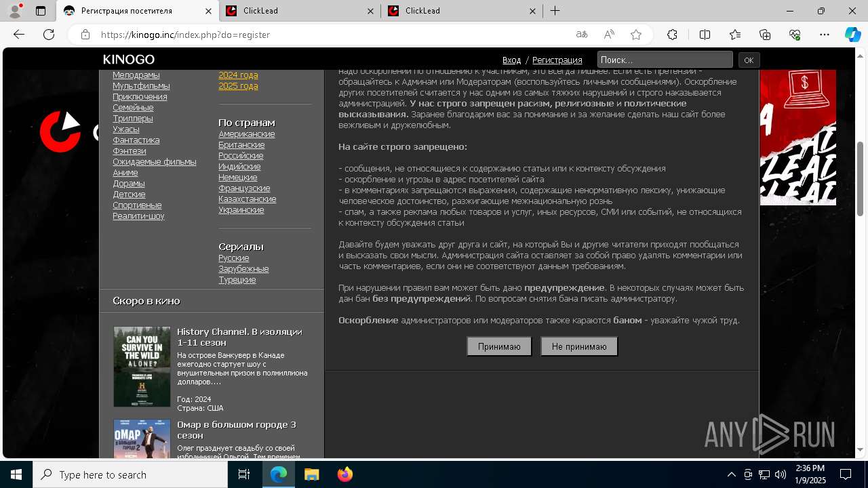Open the Дорамы category link
868x488 pixels.
pyautogui.click(x=129, y=184)
